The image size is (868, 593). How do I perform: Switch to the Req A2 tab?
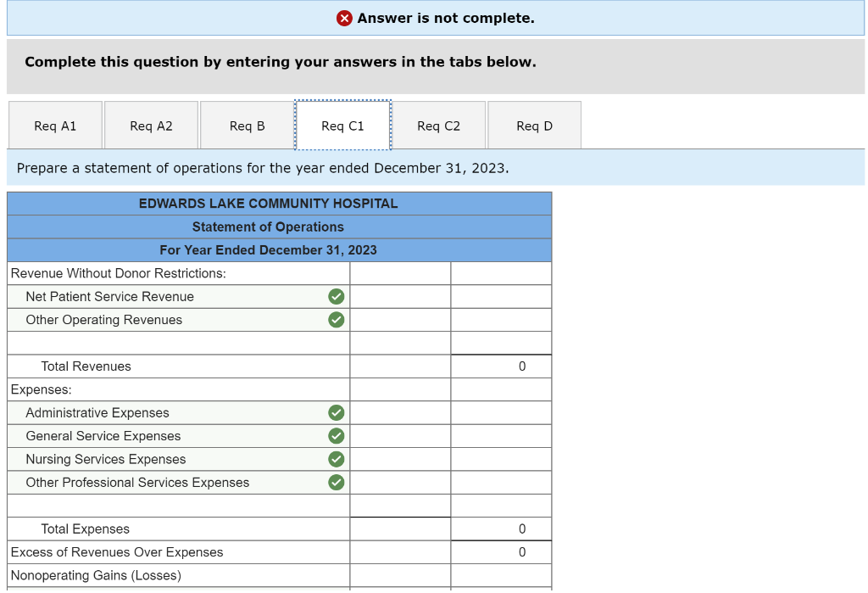coord(151,126)
